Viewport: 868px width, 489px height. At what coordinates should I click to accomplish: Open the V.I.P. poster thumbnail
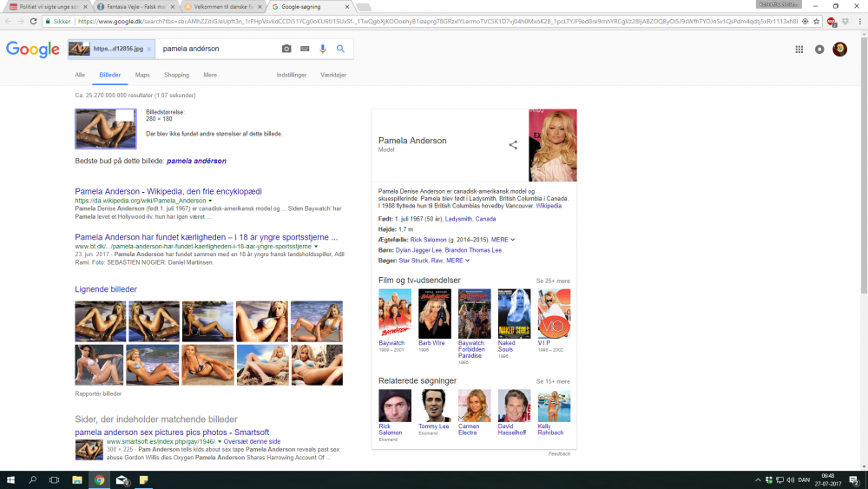point(554,314)
